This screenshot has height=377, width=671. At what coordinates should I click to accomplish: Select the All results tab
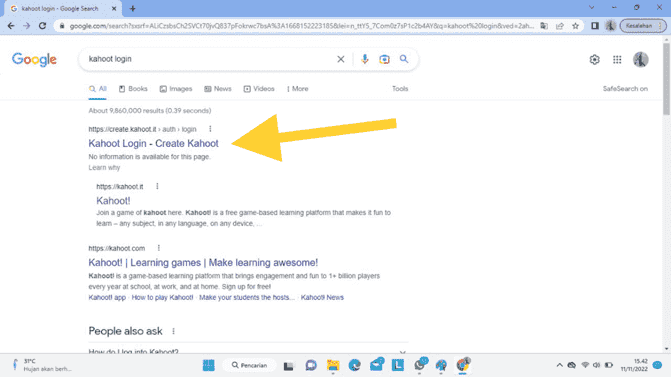[x=98, y=89]
